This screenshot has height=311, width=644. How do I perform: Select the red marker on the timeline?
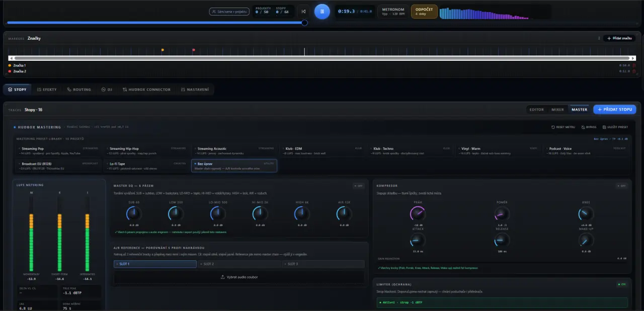(x=194, y=50)
